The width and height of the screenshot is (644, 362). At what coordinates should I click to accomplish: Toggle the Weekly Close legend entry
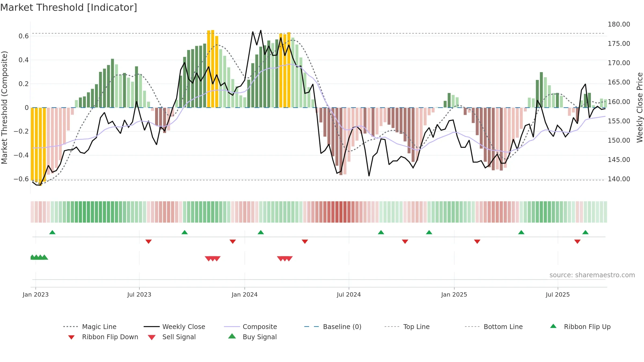pos(174,327)
